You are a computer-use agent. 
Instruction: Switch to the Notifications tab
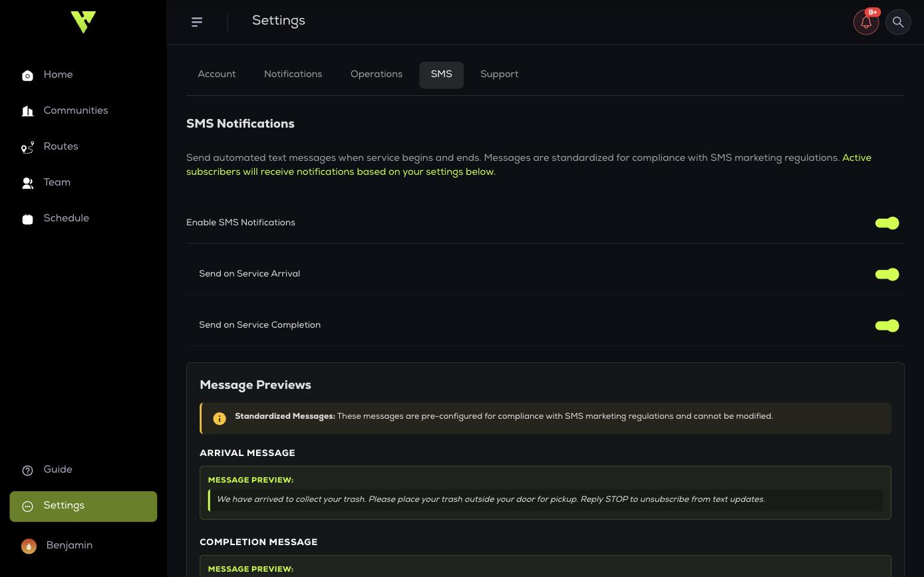pyautogui.click(x=293, y=74)
